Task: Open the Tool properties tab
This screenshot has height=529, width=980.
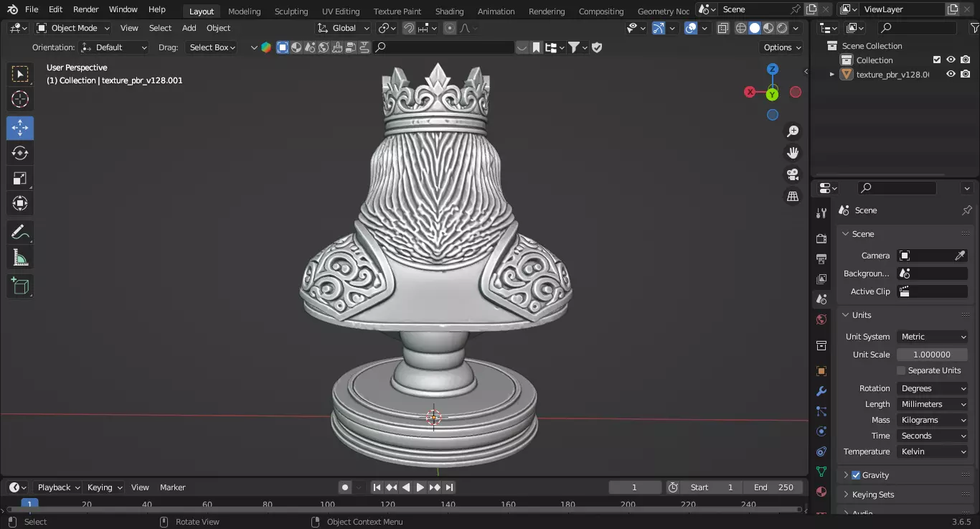Action: point(821,213)
